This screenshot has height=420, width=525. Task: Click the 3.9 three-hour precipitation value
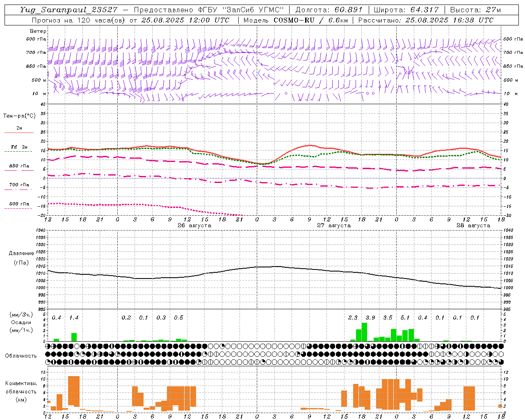[370, 318]
